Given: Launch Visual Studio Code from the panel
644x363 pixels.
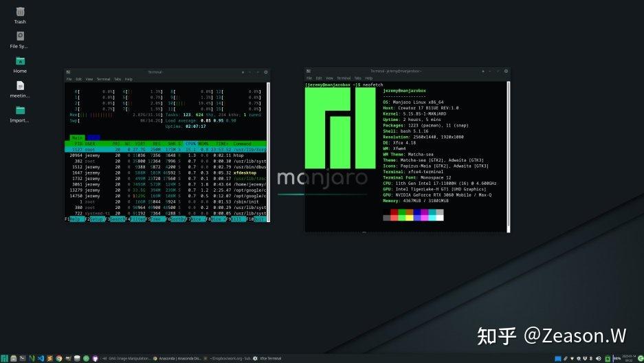Looking at the screenshot, I should pyautogui.click(x=41, y=358).
